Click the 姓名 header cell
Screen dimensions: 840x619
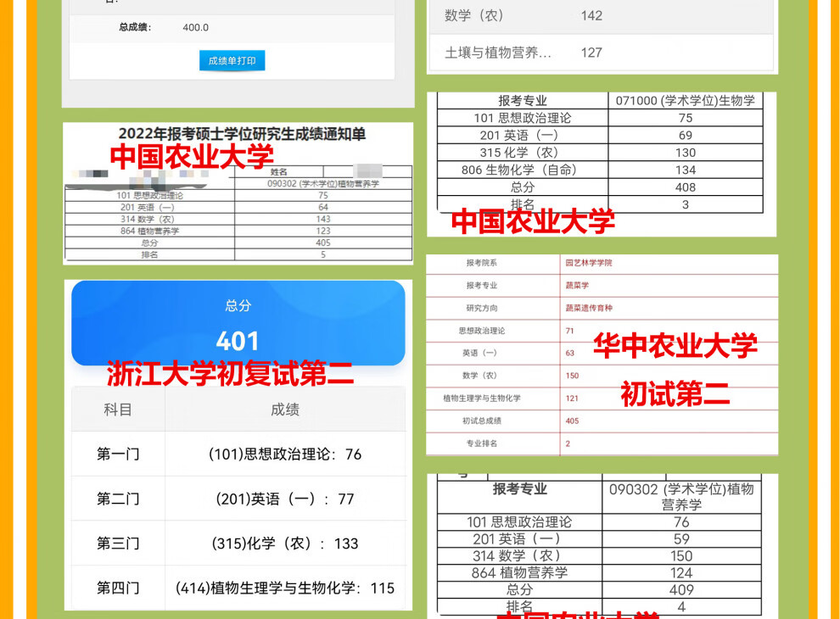[x=278, y=172]
